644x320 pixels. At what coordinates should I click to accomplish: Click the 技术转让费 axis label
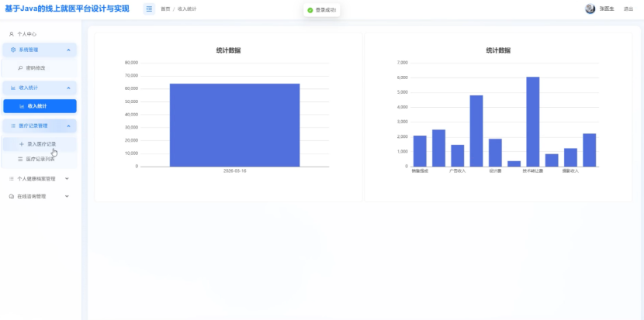tap(533, 171)
